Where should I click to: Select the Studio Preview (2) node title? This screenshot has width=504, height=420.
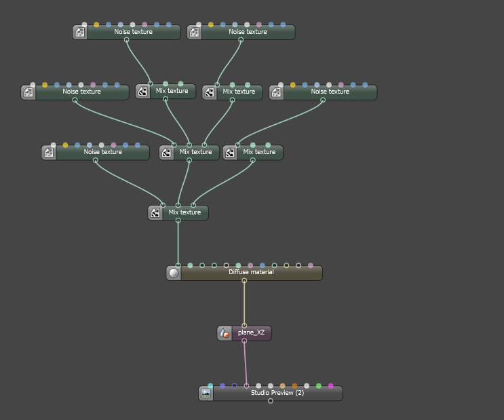(x=277, y=393)
